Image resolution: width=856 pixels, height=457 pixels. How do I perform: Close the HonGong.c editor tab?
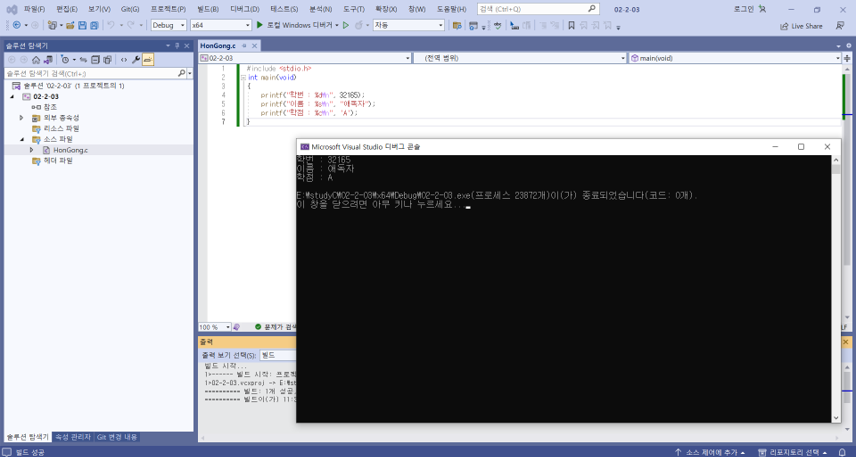[254, 46]
